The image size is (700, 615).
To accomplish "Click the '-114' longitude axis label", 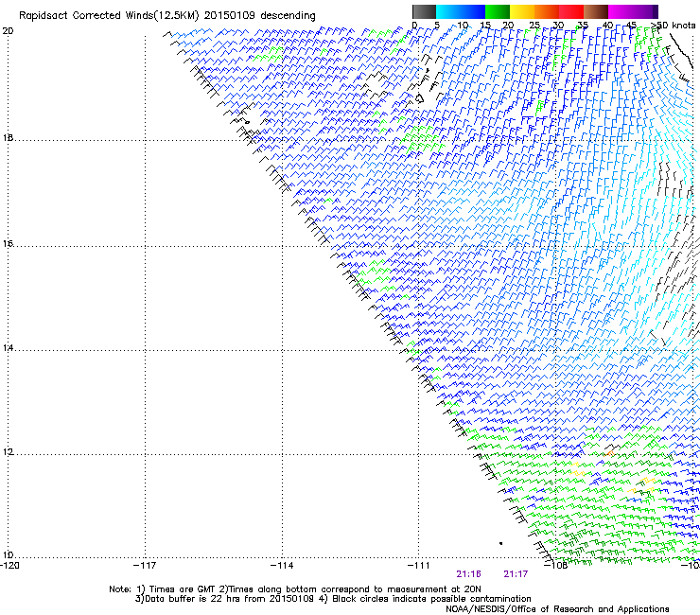I will [x=282, y=566].
